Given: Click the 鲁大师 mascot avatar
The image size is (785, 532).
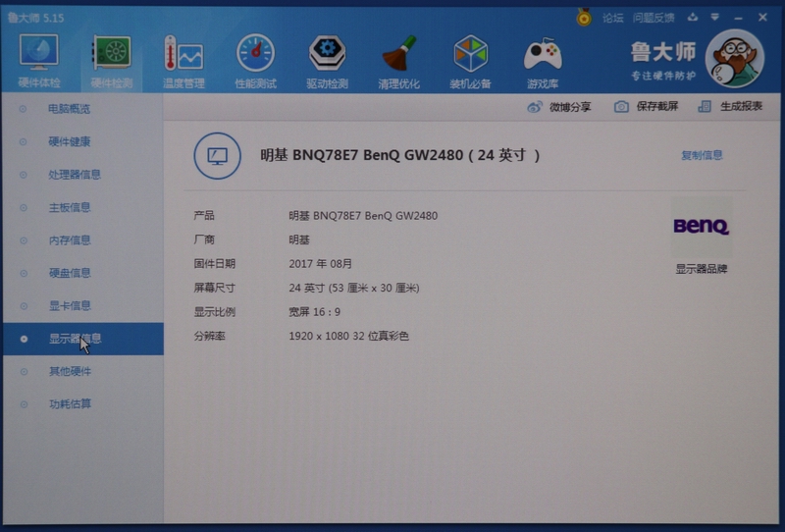Looking at the screenshot, I should click(734, 59).
